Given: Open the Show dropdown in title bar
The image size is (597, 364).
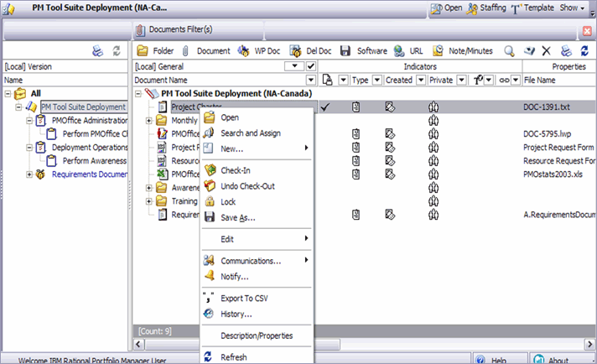Looking at the screenshot, I should (x=572, y=8).
